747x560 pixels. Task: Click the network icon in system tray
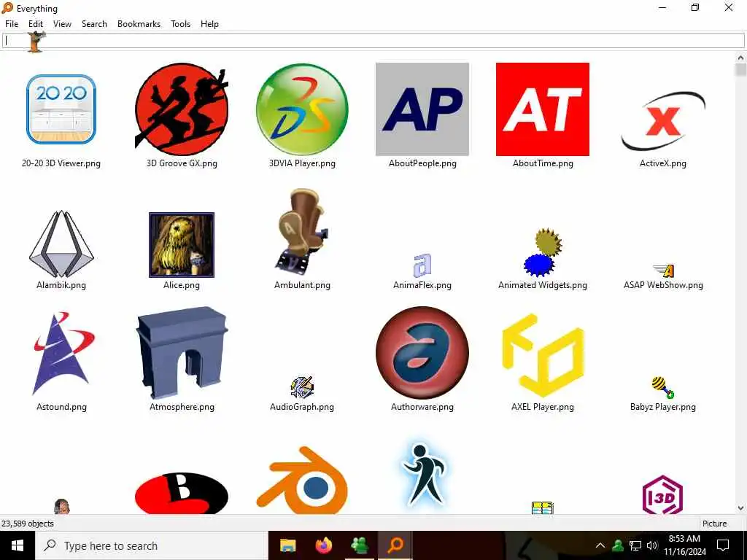click(635, 545)
